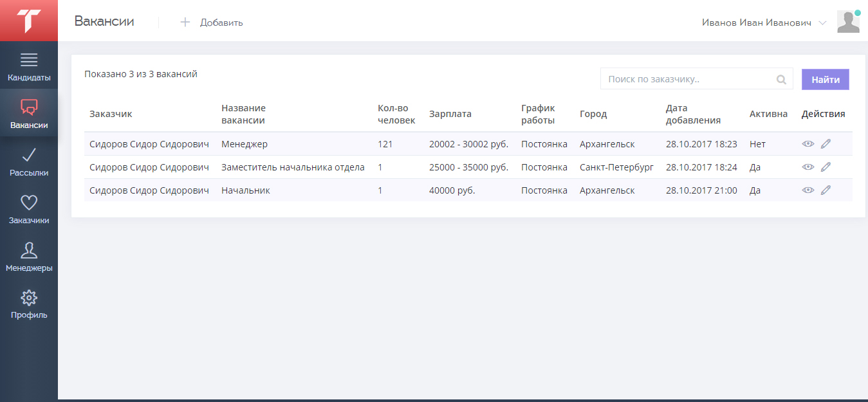868x402 pixels.
Task: Open Заказчики heart icon section
Action: (x=29, y=210)
